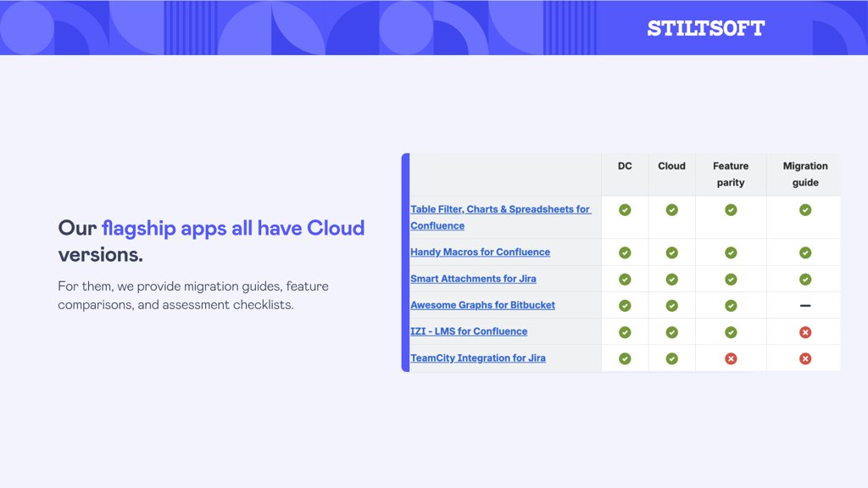The image size is (868, 488).
Task: Open Handy Macros for Confluence link
Action: 480,252
